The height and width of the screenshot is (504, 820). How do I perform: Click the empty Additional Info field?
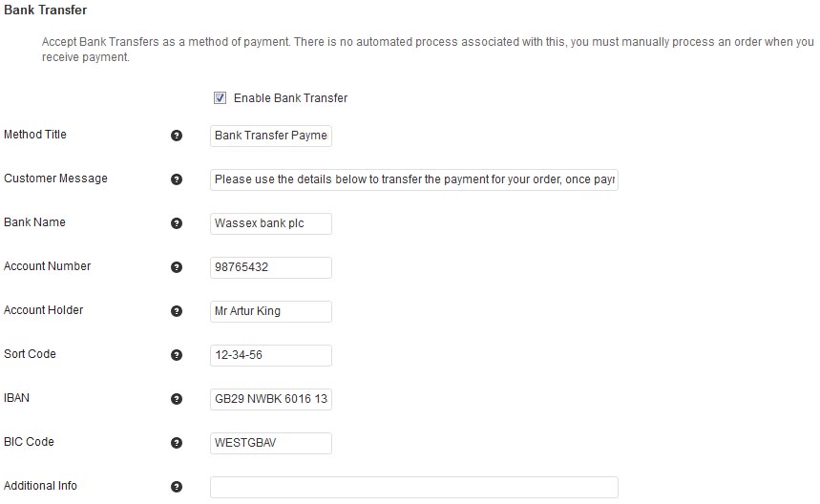[x=414, y=487]
